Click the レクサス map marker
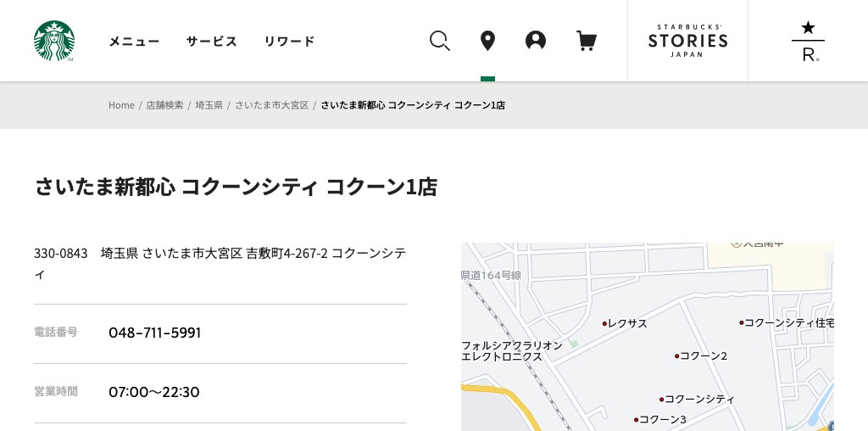 [625, 323]
